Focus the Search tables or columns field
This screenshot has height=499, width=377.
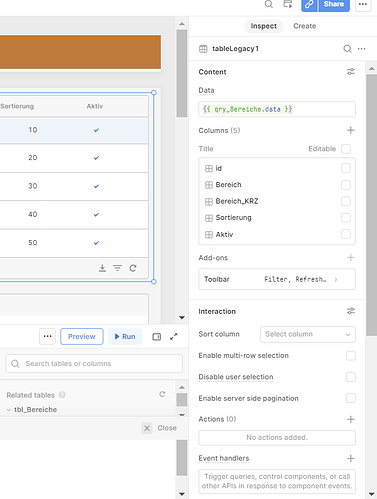click(x=94, y=364)
